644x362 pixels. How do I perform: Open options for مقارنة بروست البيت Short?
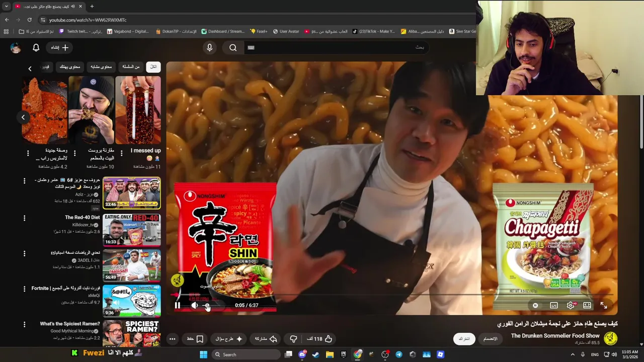click(74, 153)
